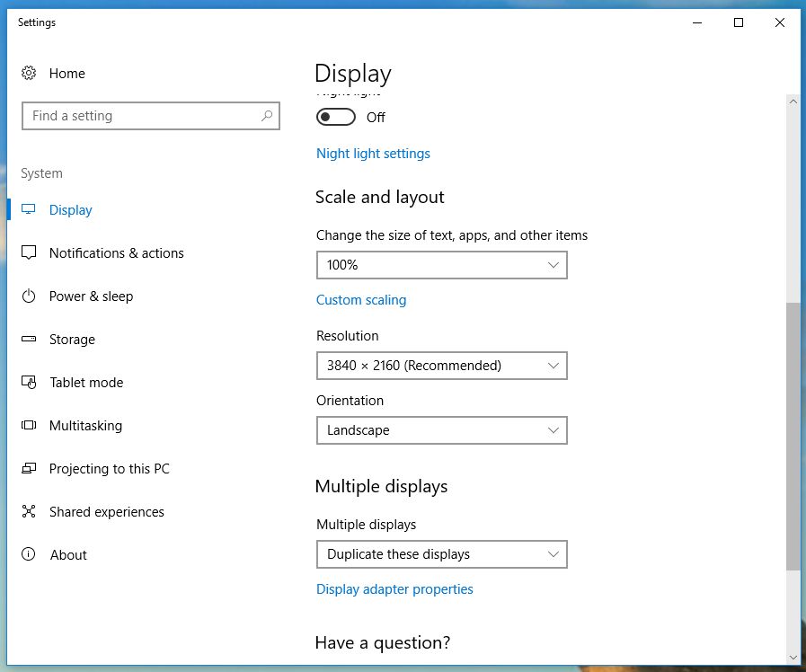This screenshot has height=672, width=806.
Task: Click the Scale and layout heading
Action: pos(379,198)
